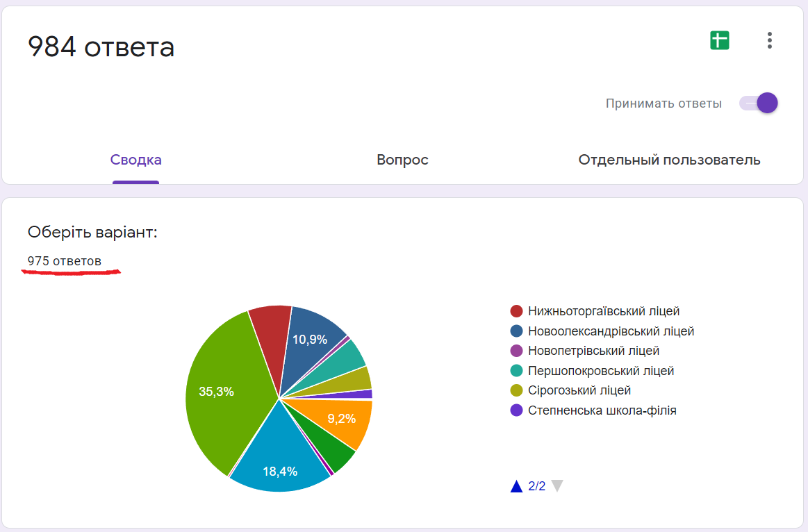808x532 pixels.
Task: Click the 975 ответов count text
Action: 65,261
